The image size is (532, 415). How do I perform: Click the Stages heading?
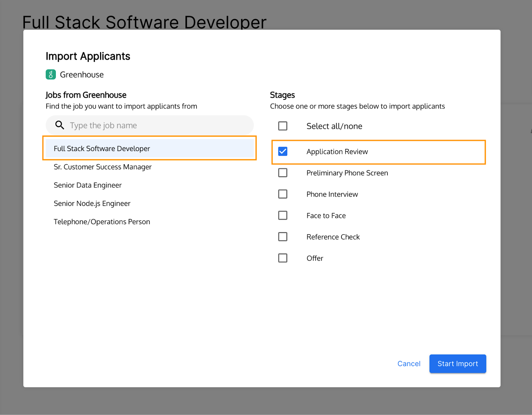(x=282, y=95)
